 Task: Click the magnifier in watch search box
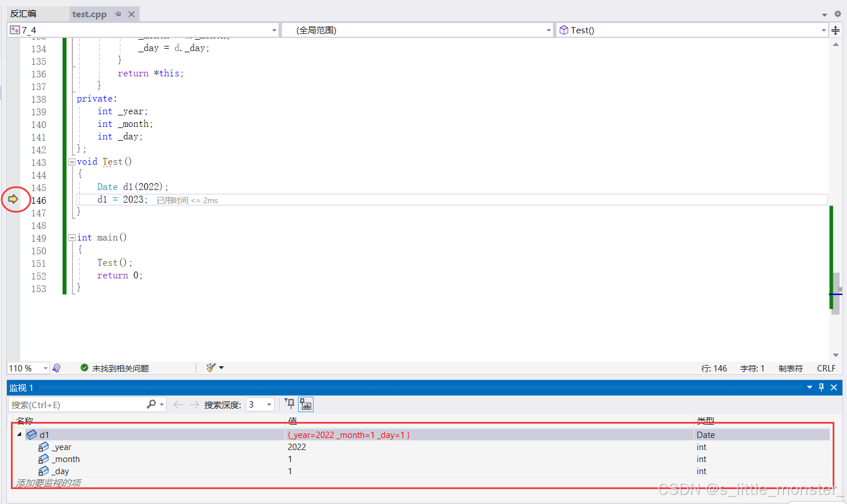pos(151,405)
